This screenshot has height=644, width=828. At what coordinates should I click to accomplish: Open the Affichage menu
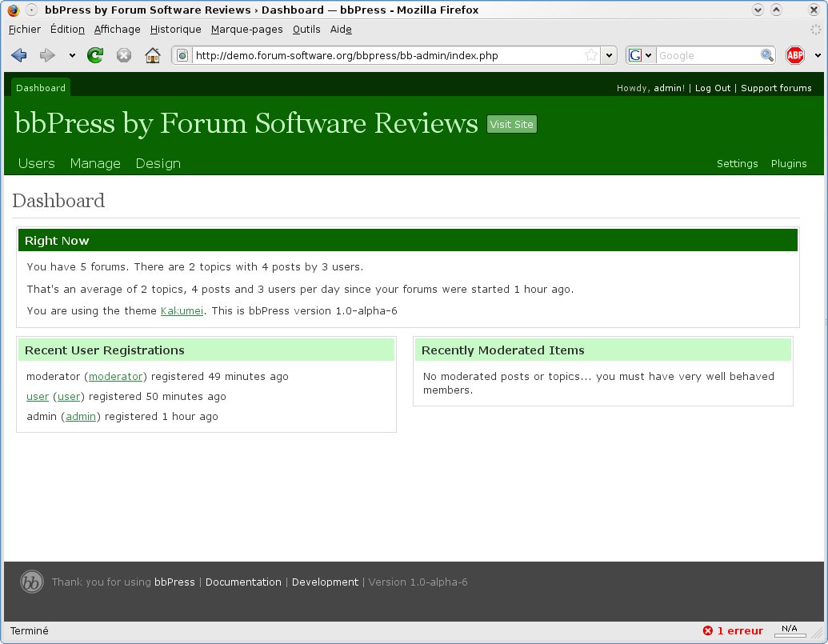[x=118, y=30]
